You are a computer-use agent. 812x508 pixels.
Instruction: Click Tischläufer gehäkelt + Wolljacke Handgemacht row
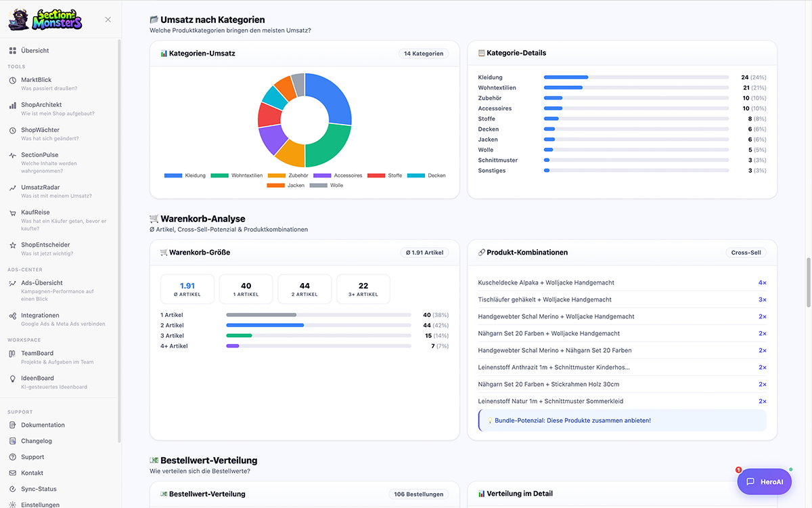pos(622,299)
